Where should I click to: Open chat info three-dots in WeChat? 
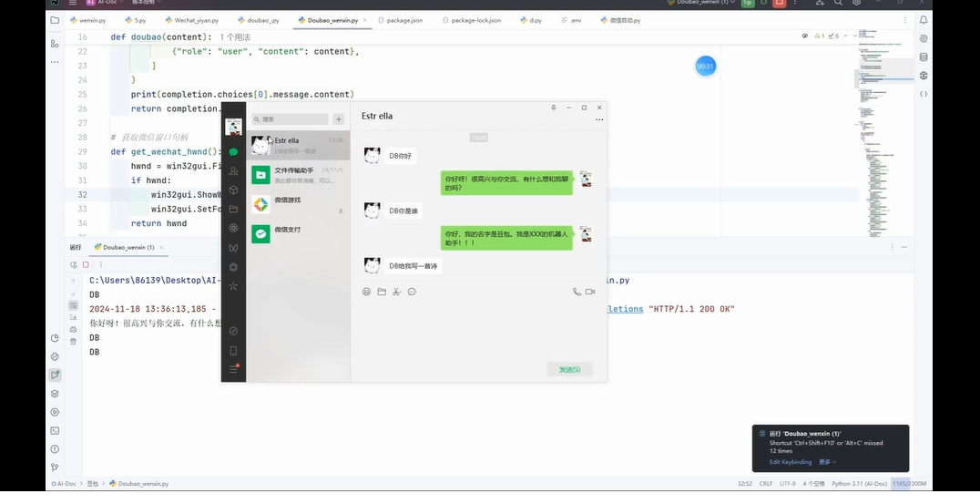point(599,119)
